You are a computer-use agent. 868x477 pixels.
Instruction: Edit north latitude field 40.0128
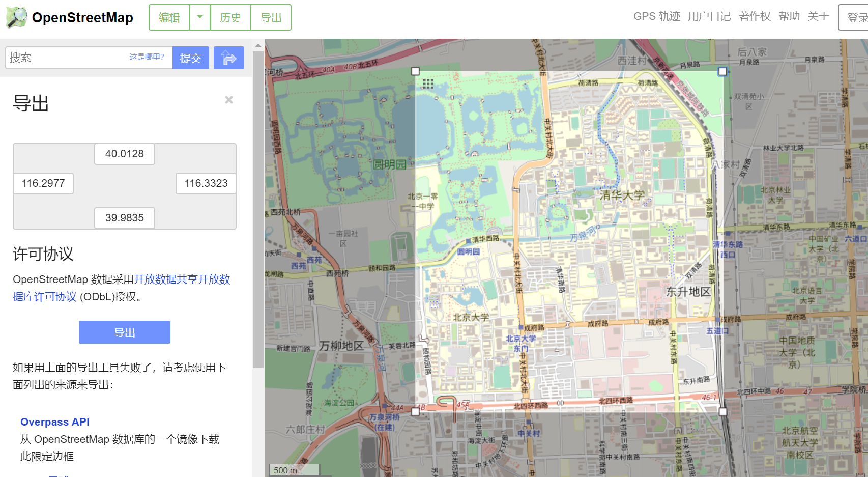click(x=125, y=154)
